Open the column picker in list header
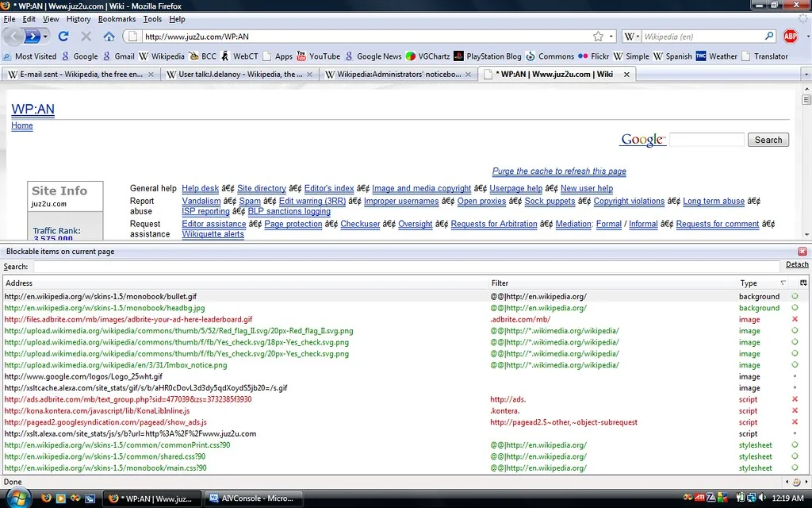This screenshot has height=508, width=812. click(803, 283)
